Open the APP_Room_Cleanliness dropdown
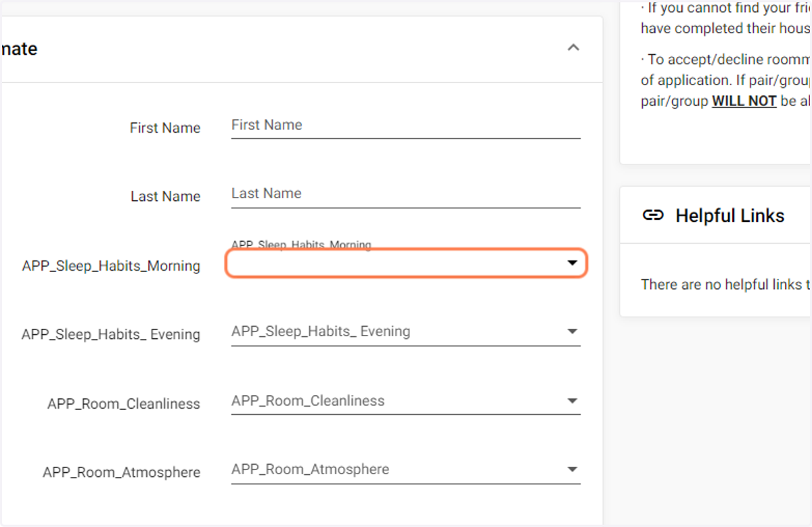812x527 pixels. click(x=405, y=401)
